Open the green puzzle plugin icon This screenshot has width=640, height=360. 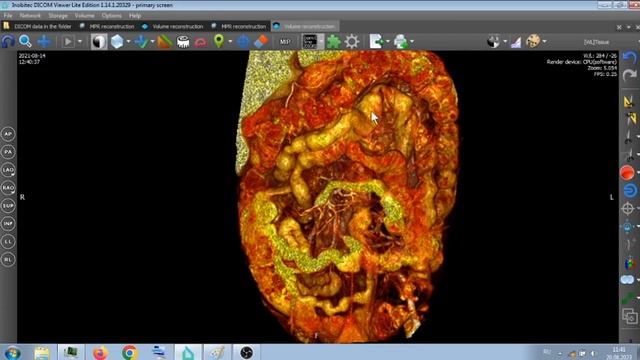tap(333, 42)
